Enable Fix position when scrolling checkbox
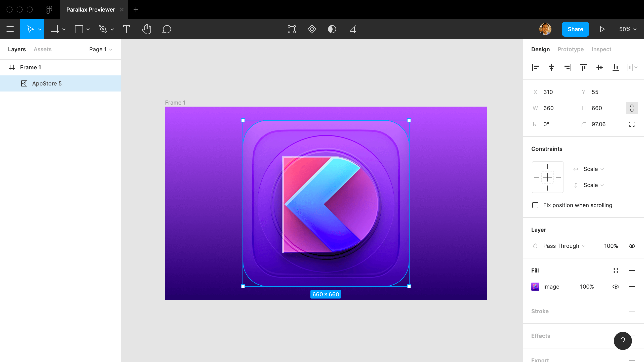 coord(535,205)
